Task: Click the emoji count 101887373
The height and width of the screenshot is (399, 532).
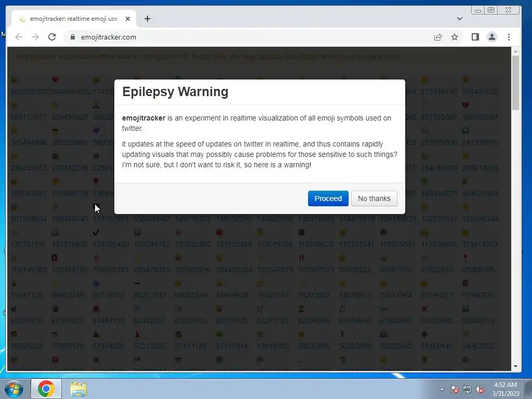Action: pos(316,270)
